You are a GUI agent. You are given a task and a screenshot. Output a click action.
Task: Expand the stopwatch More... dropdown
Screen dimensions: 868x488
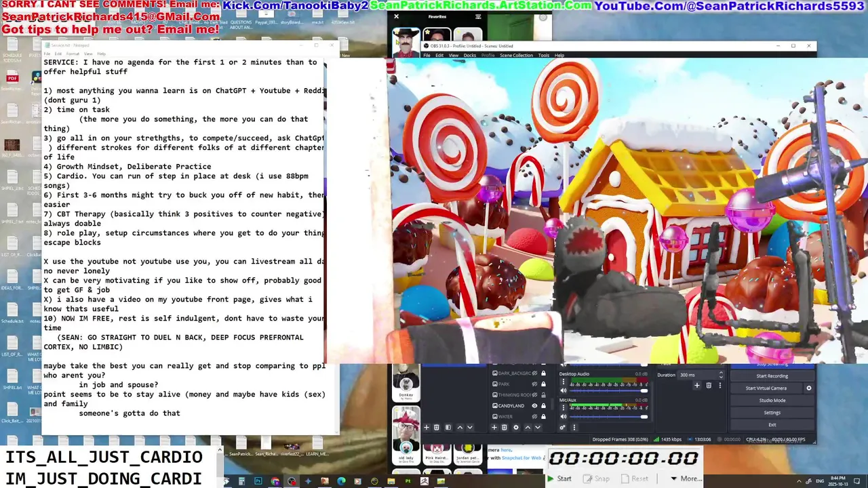click(688, 479)
